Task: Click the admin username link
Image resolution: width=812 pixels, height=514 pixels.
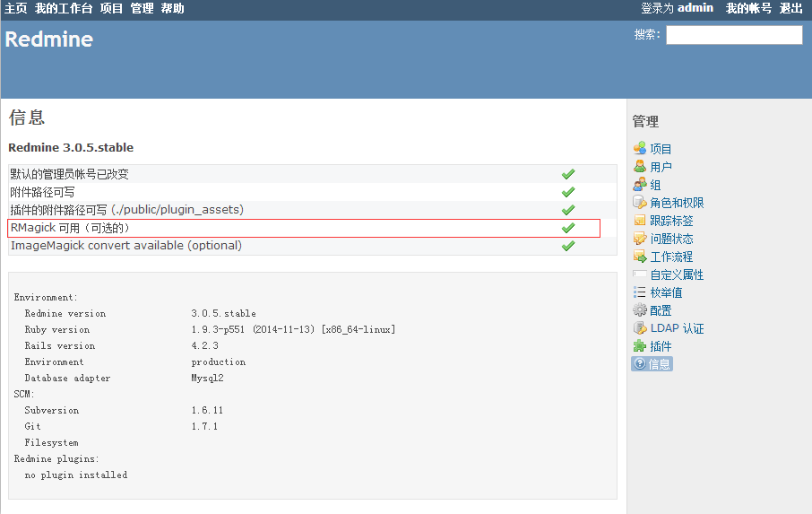Action: point(695,8)
